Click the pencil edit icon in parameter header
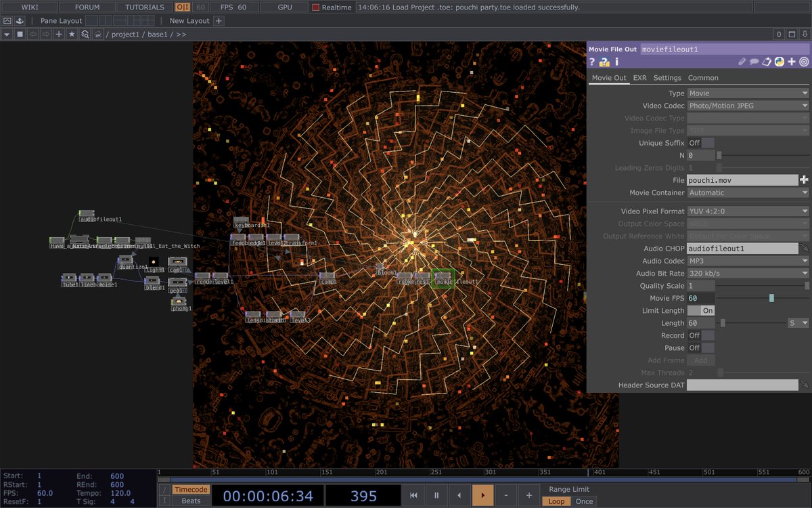The image size is (812, 508). pyautogui.click(x=742, y=62)
